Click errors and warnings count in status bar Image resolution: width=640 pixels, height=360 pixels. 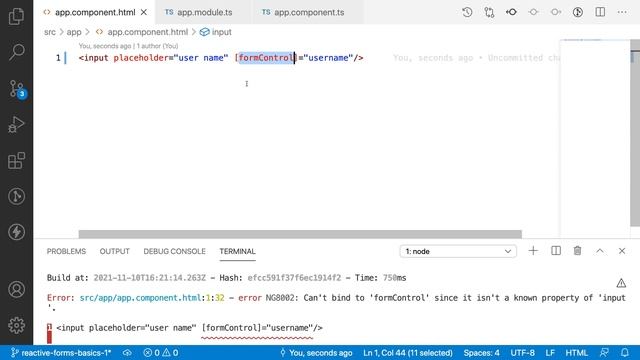(x=160, y=353)
